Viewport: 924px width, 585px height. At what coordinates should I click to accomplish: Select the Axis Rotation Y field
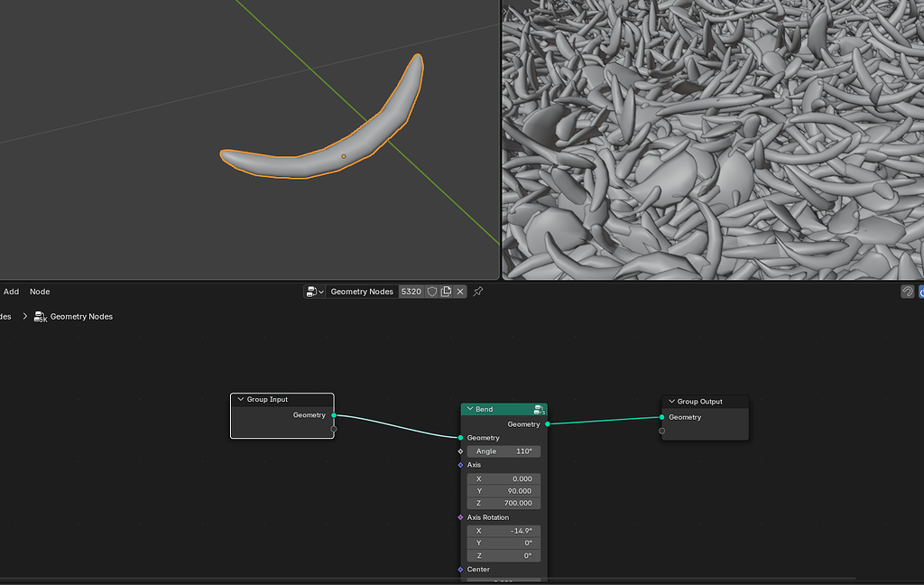[504, 543]
